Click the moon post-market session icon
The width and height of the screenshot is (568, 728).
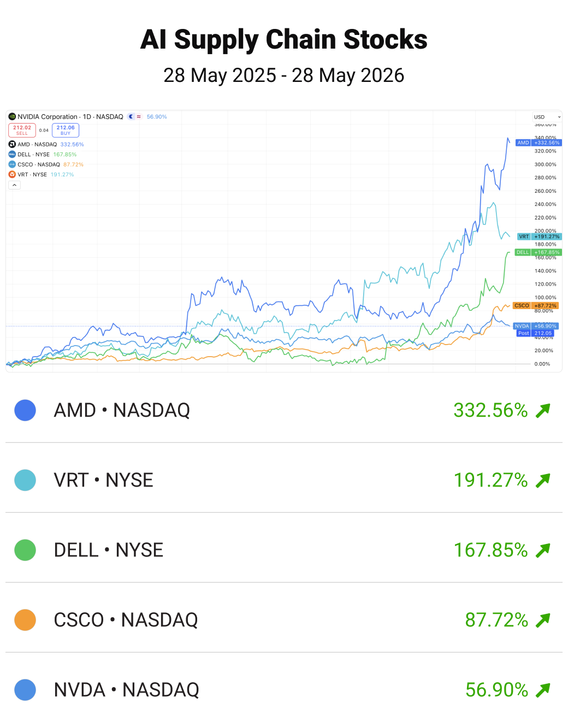tap(131, 116)
